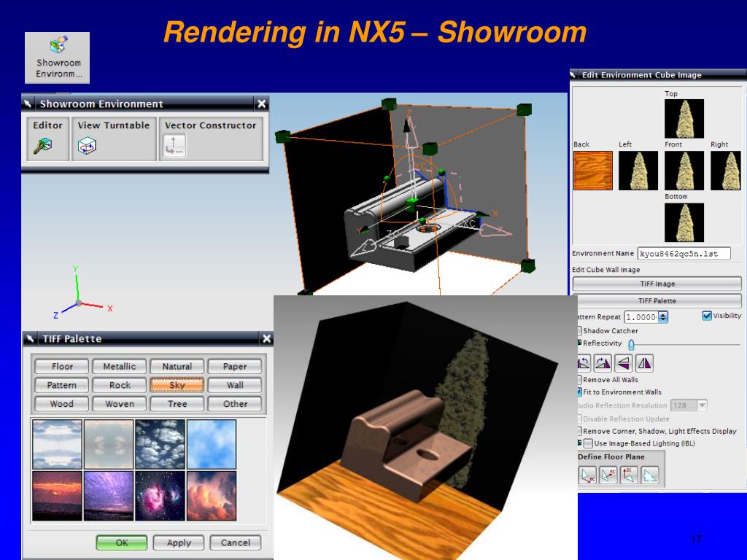The image size is (747, 560).
Task: Select the Wood category
Action: (x=62, y=403)
